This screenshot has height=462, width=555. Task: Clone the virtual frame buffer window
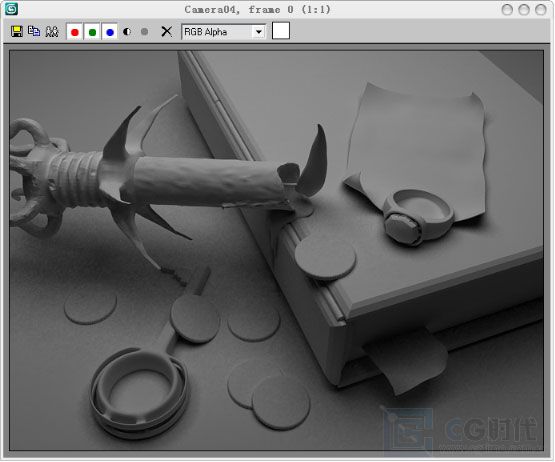pos(34,31)
